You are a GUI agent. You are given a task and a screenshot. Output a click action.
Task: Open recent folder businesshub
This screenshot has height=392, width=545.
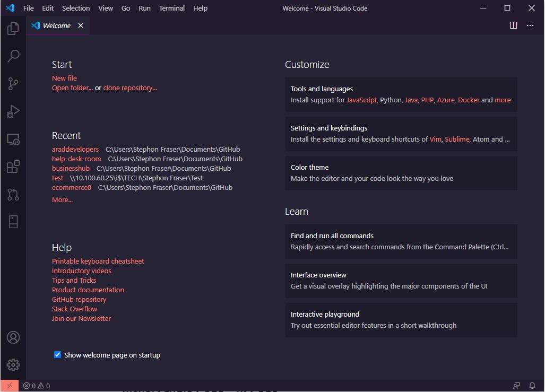(71, 169)
